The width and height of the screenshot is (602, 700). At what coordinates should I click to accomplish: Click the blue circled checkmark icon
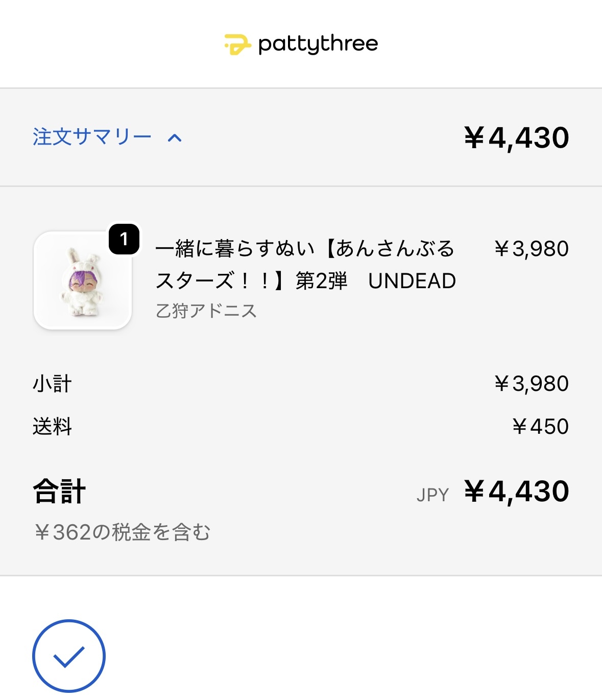[x=69, y=656]
